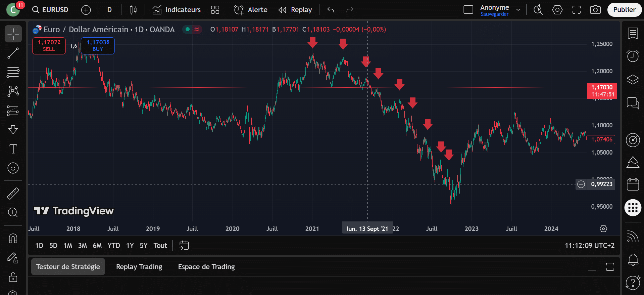Open the D timeframe interval dropdown
The height and width of the screenshot is (295, 644).
coord(109,10)
